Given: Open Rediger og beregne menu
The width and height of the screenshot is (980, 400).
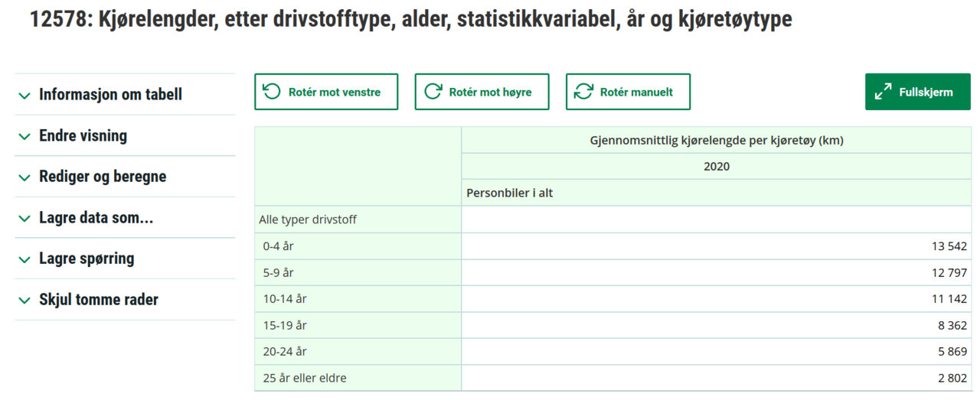Looking at the screenshot, I should (103, 177).
